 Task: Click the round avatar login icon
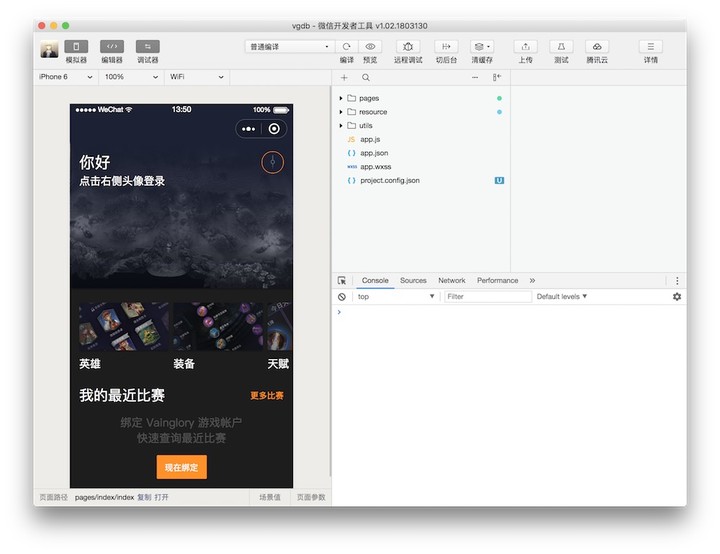pyautogui.click(x=273, y=162)
